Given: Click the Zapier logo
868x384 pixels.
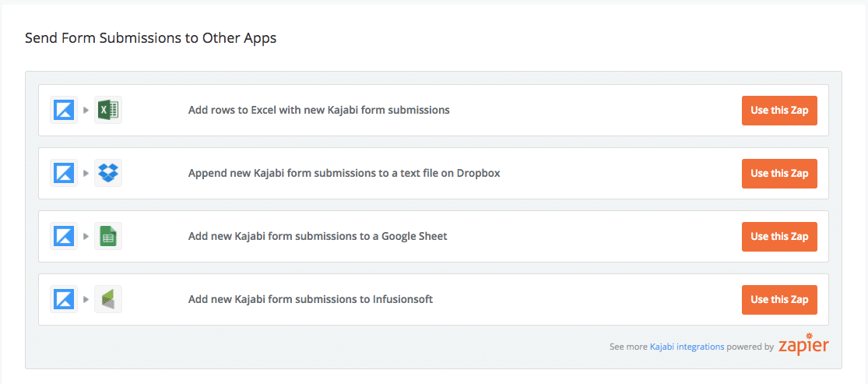Looking at the screenshot, I should coord(803,345).
